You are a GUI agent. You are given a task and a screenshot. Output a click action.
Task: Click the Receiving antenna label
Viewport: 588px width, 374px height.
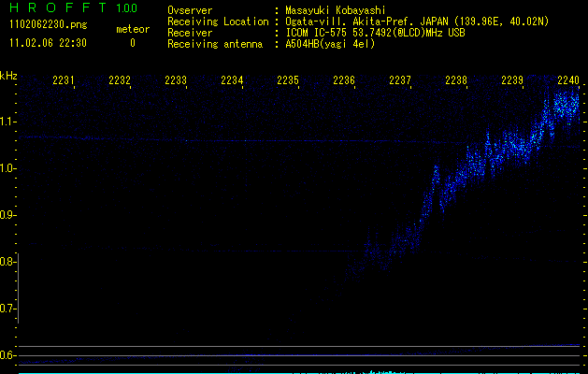point(215,44)
